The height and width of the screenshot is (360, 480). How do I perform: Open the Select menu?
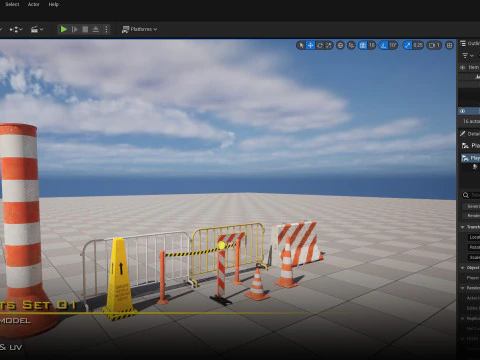click(x=12, y=4)
